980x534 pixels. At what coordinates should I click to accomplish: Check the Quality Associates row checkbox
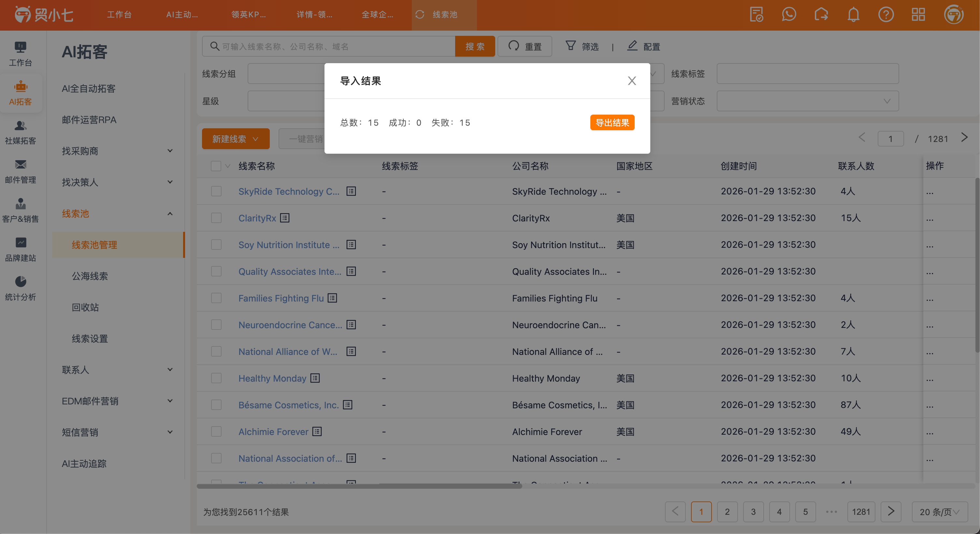(x=216, y=271)
